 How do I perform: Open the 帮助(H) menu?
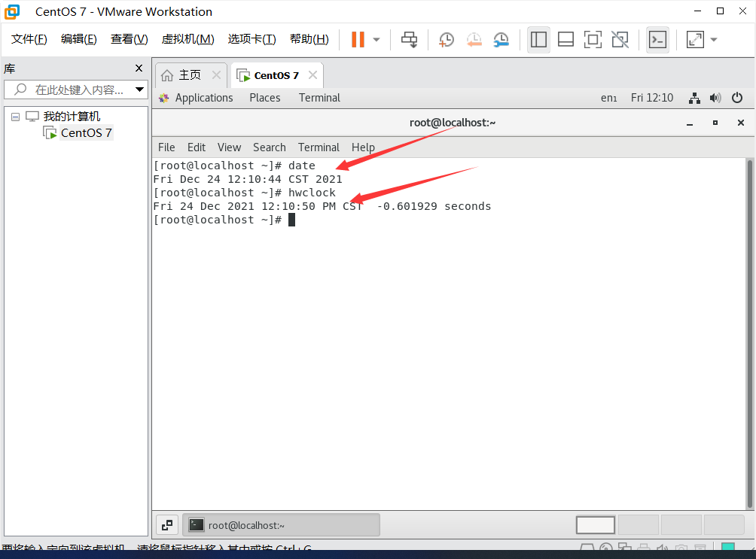(309, 39)
